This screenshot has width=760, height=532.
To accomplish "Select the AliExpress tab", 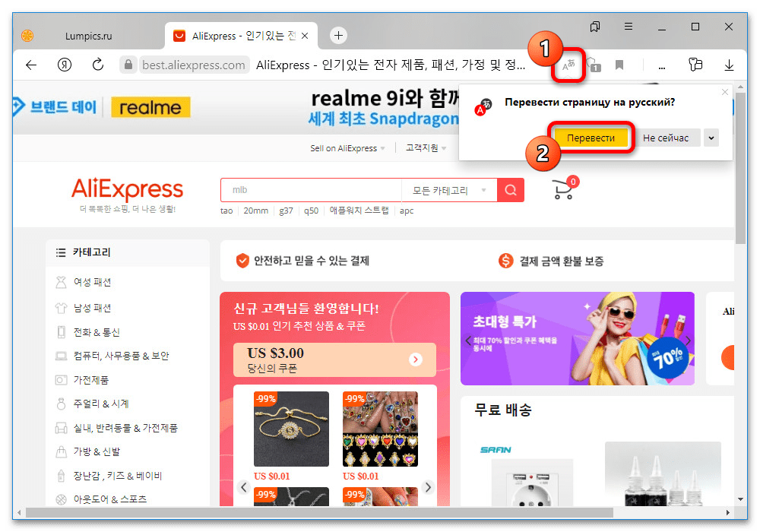I will [x=241, y=36].
